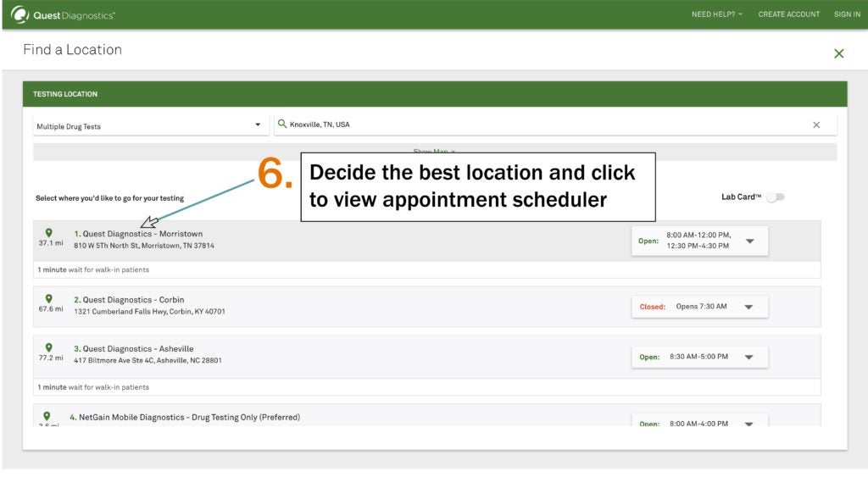
Task: Open the Multiple Drug Tests dropdown
Action: [150, 125]
